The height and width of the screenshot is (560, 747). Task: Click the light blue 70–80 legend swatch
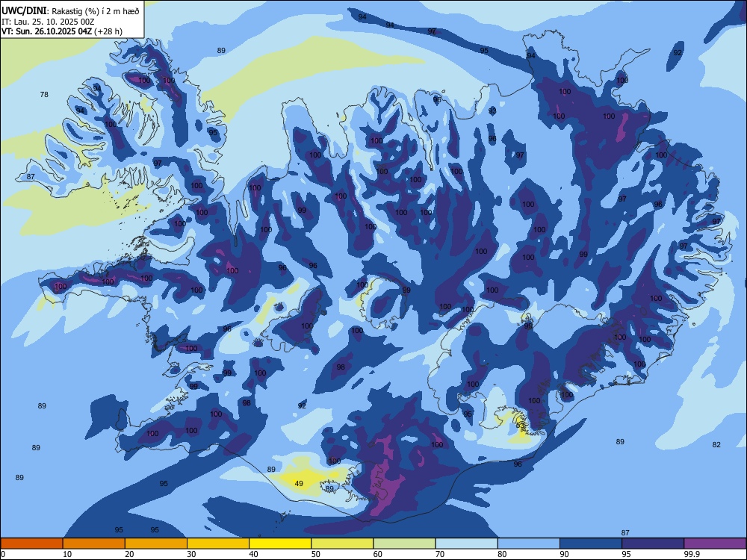466,544
